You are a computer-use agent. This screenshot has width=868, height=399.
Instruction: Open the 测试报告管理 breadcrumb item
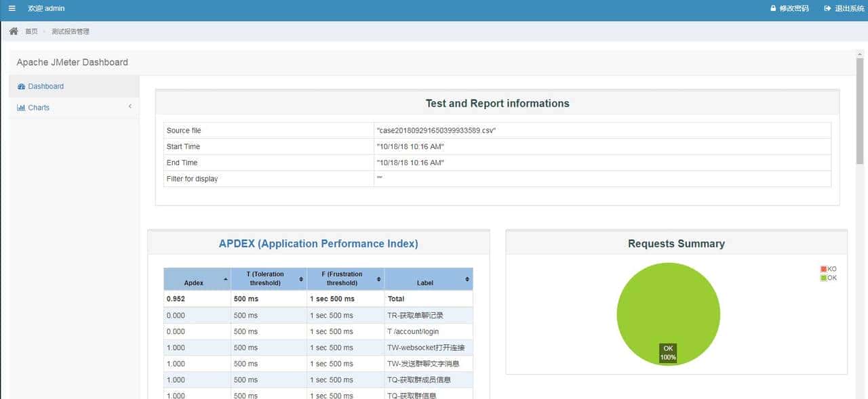tap(71, 32)
